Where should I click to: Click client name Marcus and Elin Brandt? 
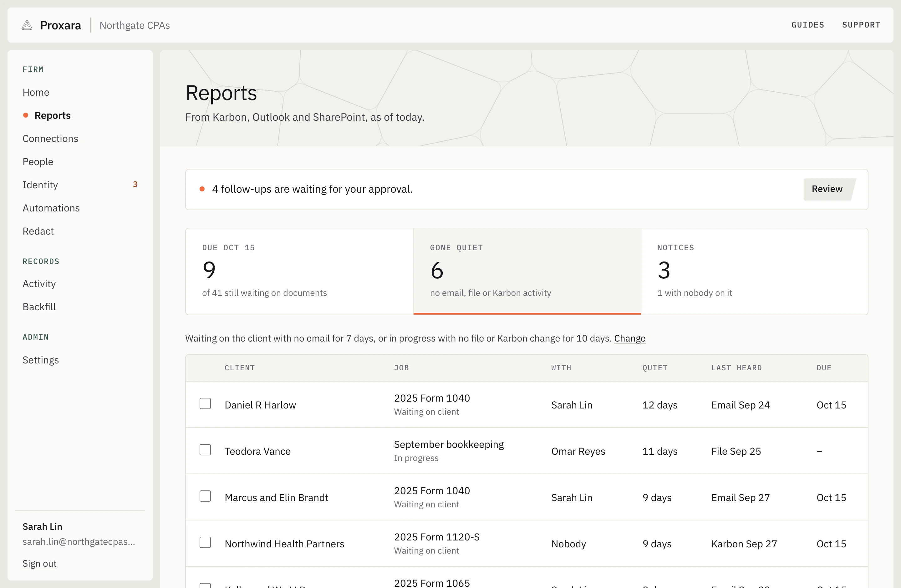(276, 497)
